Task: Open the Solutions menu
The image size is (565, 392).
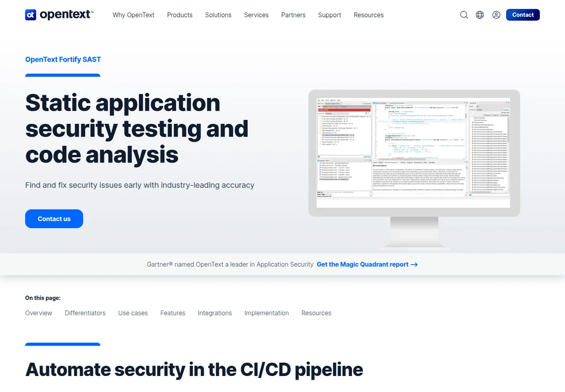Action: pyautogui.click(x=218, y=15)
